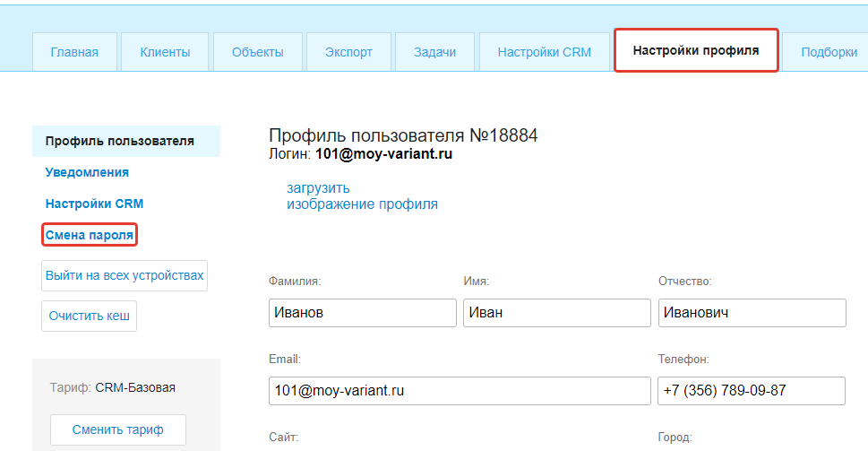Switch to the Подборки tab

tap(828, 52)
